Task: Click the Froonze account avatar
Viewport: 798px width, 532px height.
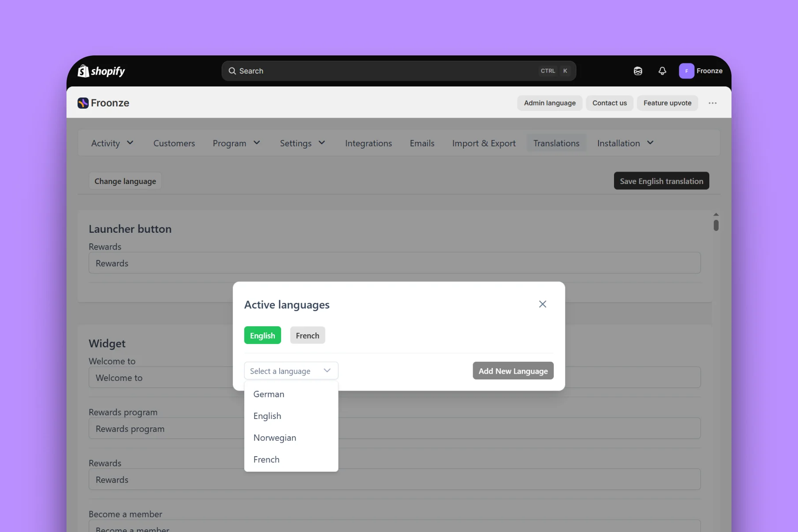Action: [686, 71]
